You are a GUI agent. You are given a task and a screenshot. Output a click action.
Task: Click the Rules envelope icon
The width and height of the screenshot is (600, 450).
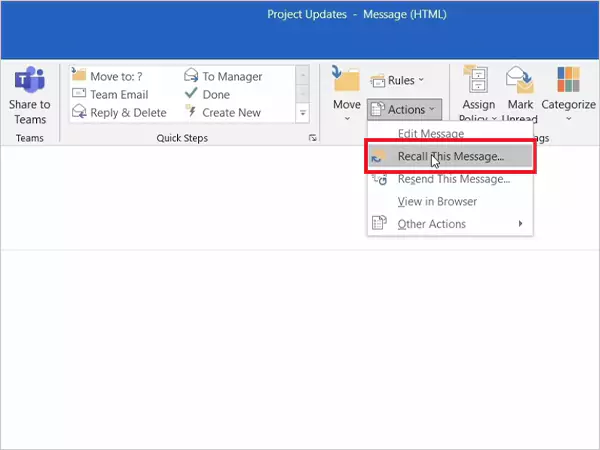378,81
